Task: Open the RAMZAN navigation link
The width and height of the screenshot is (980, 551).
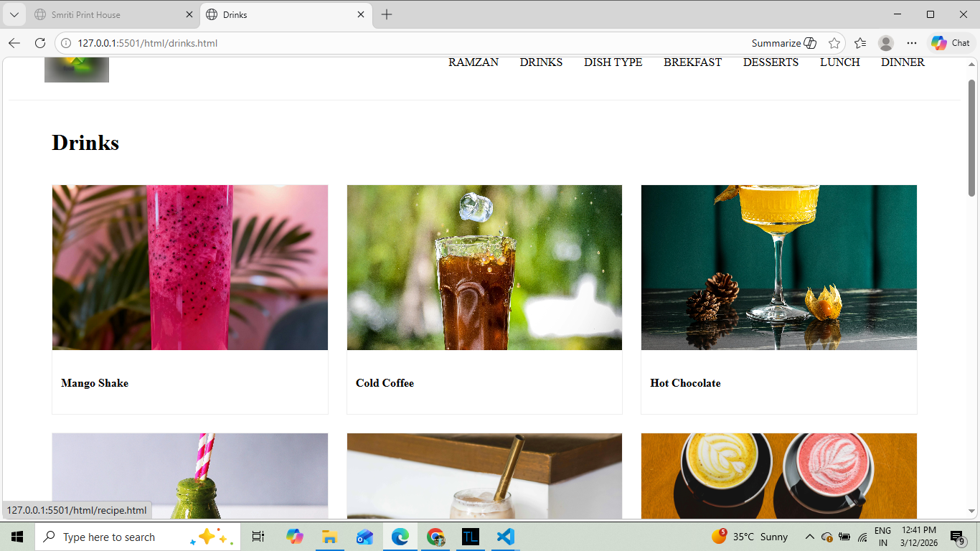Action: [x=473, y=62]
